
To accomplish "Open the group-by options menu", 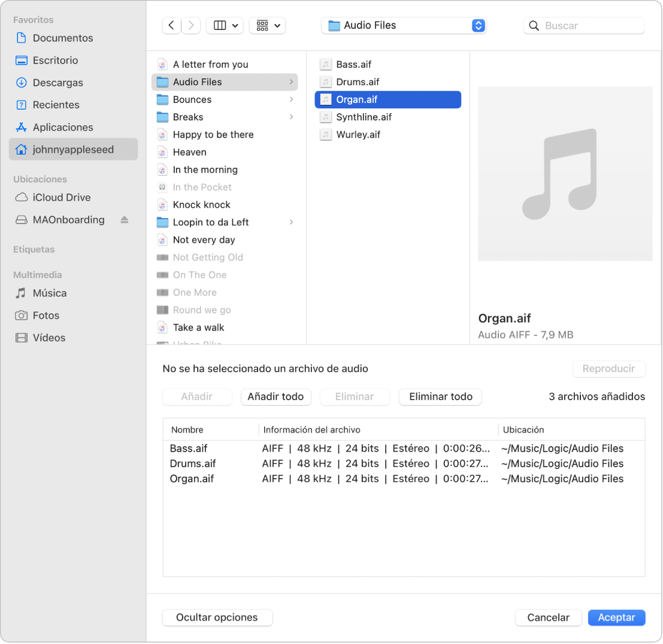I will point(267,25).
